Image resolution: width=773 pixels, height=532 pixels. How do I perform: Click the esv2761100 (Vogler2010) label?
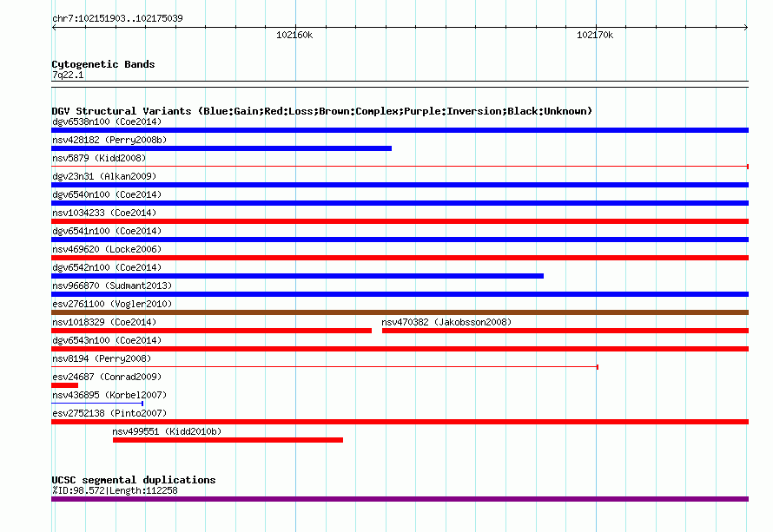(x=112, y=304)
